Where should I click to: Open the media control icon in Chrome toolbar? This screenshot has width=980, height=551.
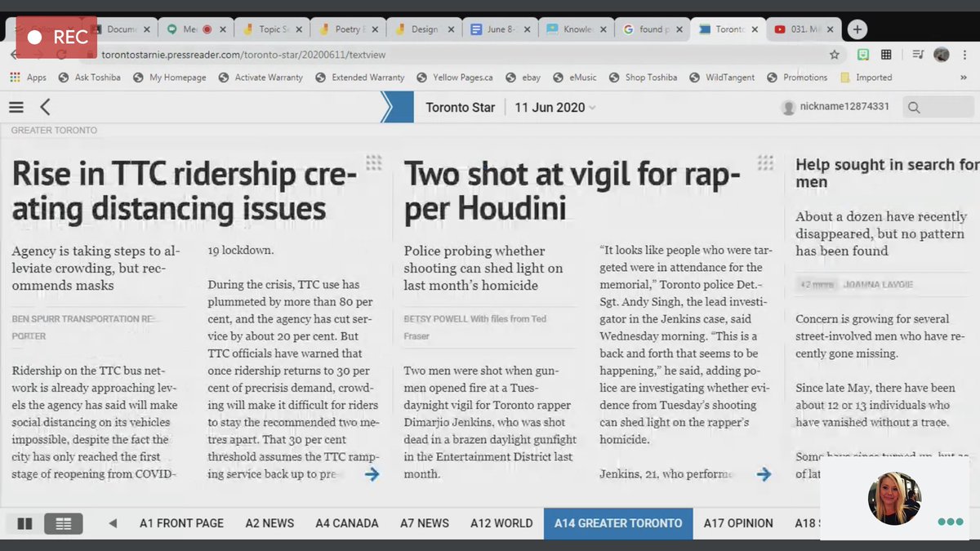(918, 55)
